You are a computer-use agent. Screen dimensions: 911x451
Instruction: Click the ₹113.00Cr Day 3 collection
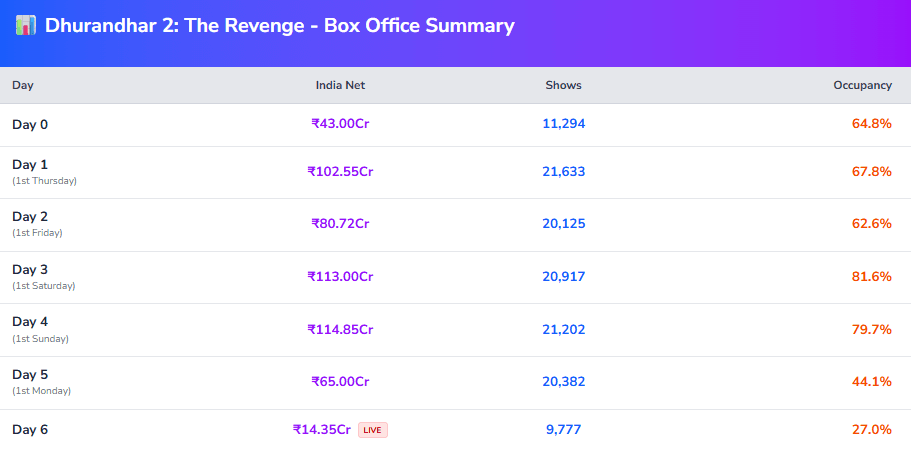coord(340,277)
